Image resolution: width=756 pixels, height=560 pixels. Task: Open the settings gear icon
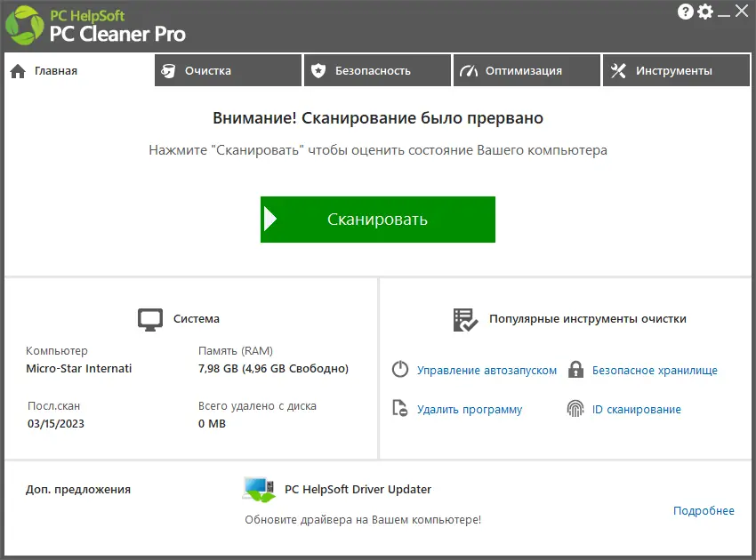705,12
